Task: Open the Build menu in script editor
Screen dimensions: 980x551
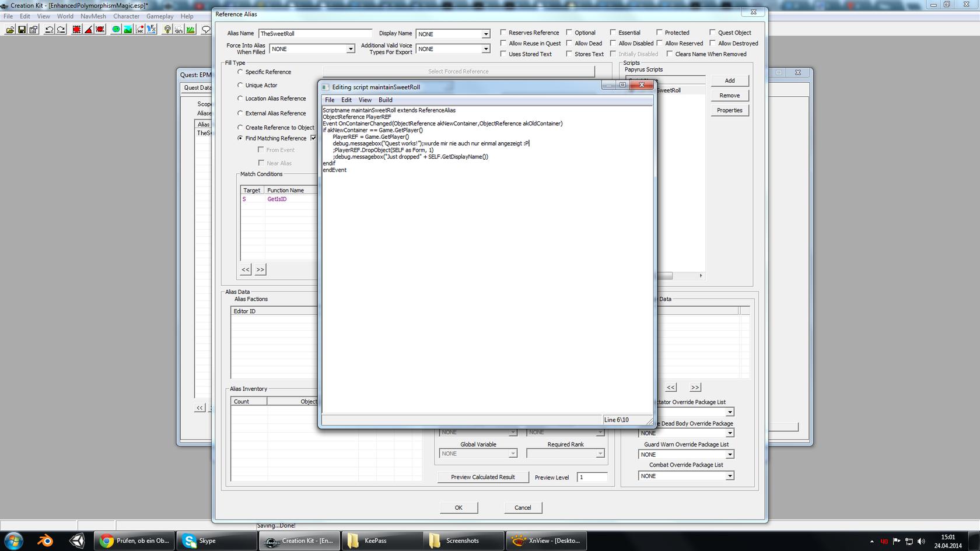Action: click(385, 100)
